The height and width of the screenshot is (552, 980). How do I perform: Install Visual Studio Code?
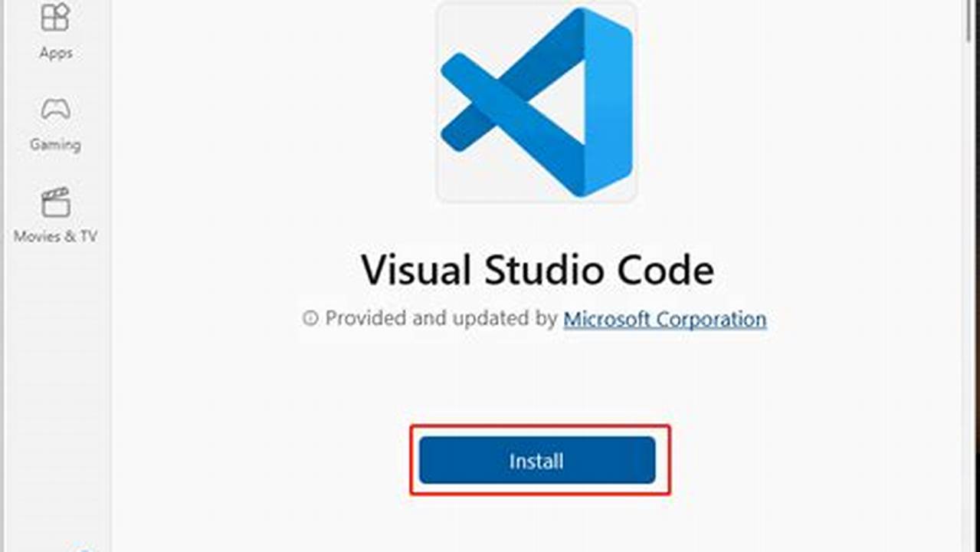point(537,460)
